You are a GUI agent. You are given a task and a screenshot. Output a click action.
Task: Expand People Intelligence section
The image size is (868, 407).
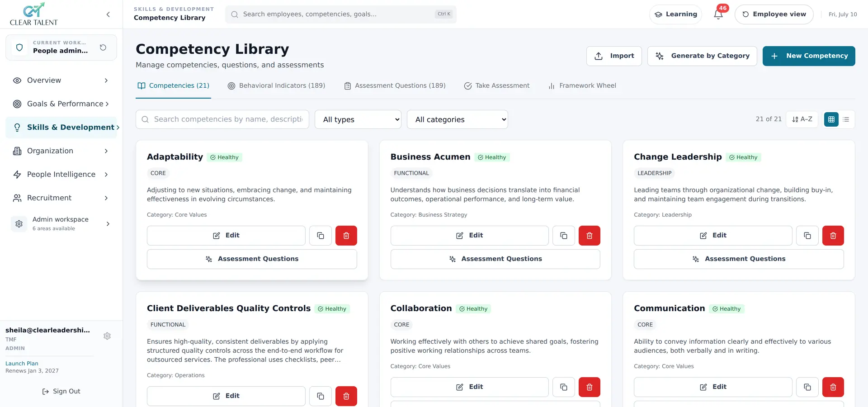(61, 175)
